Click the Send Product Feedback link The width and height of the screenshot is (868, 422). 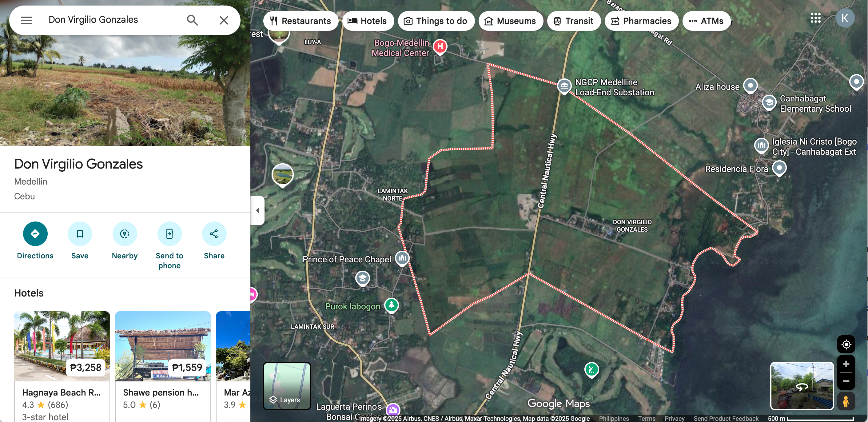(x=726, y=418)
